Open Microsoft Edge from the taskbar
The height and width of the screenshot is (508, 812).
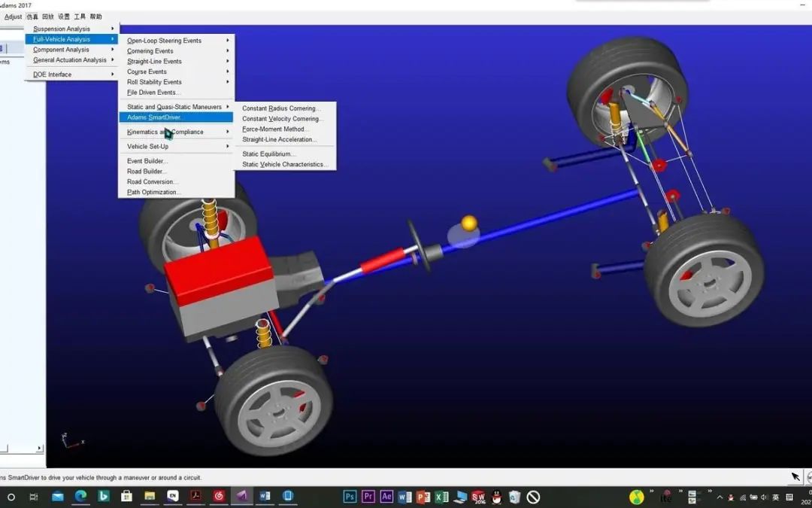80,497
